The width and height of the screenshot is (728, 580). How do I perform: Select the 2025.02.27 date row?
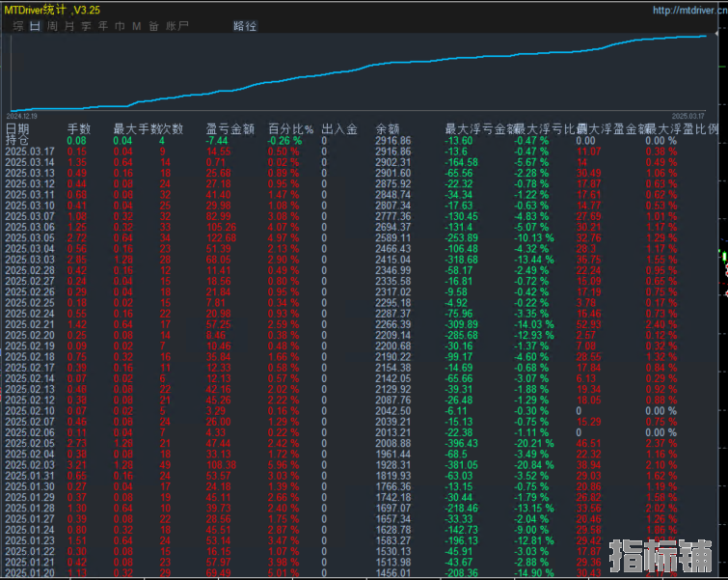pyautogui.click(x=30, y=281)
